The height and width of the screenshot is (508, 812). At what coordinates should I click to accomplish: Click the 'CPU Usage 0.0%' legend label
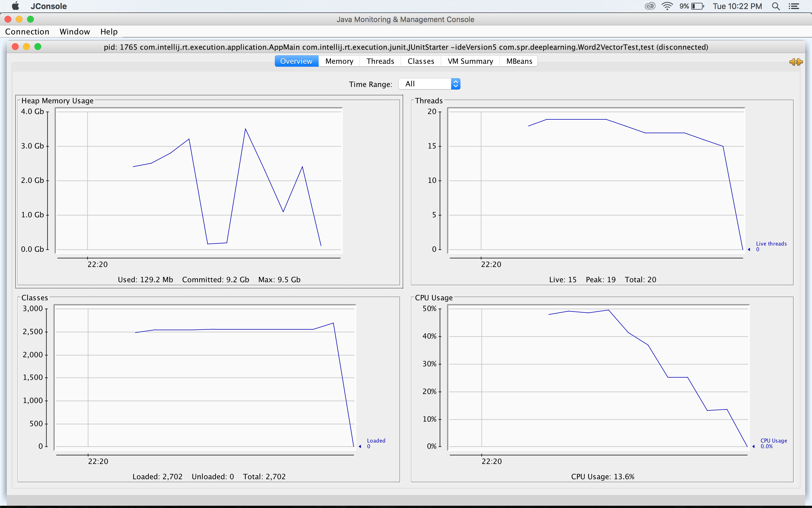pyautogui.click(x=773, y=443)
